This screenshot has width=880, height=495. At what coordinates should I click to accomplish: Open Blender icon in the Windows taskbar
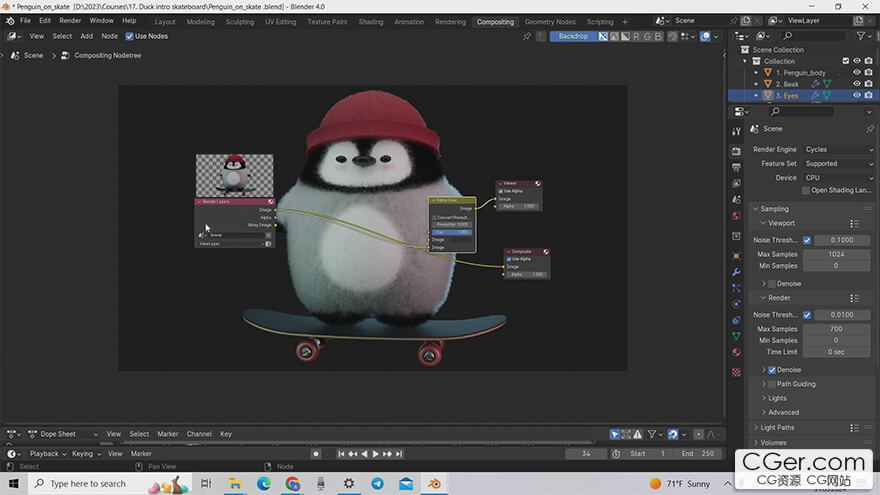tap(434, 483)
